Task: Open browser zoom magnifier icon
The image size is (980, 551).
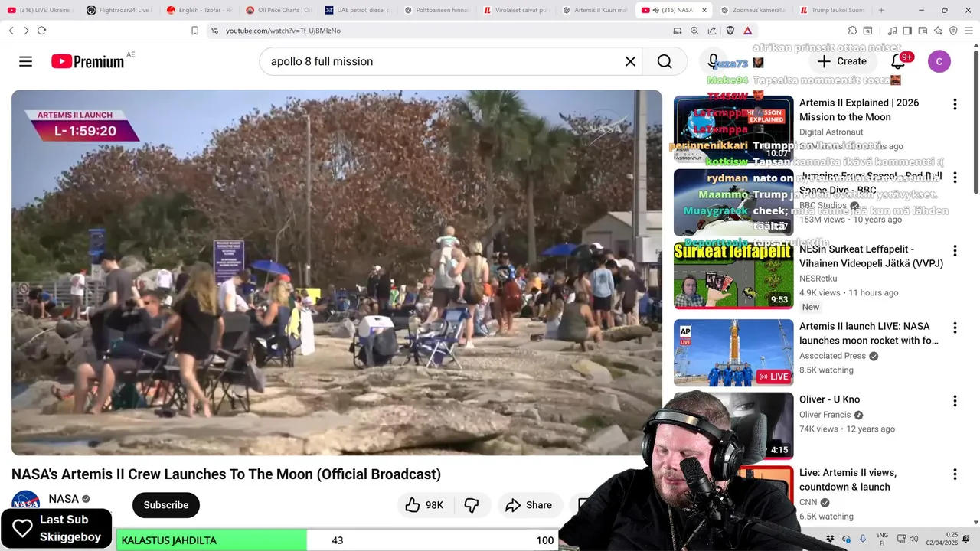Action: [694, 31]
